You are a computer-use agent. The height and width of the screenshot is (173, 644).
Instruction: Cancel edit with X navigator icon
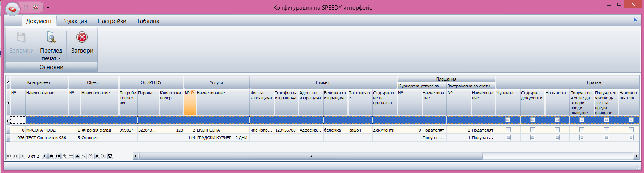pos(90,156)
